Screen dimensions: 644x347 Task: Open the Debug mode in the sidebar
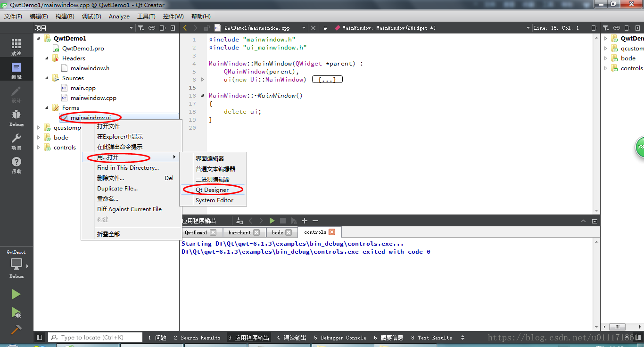(17, 118)
